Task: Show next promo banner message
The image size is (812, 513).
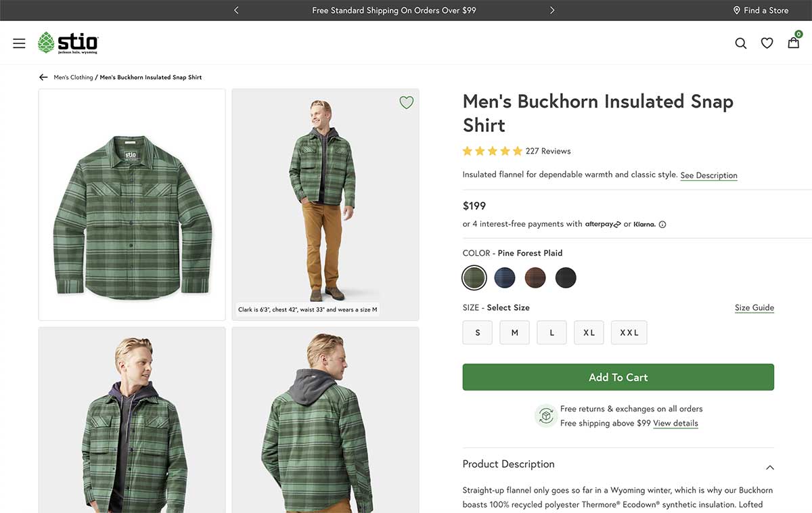Action: point(552,10)
